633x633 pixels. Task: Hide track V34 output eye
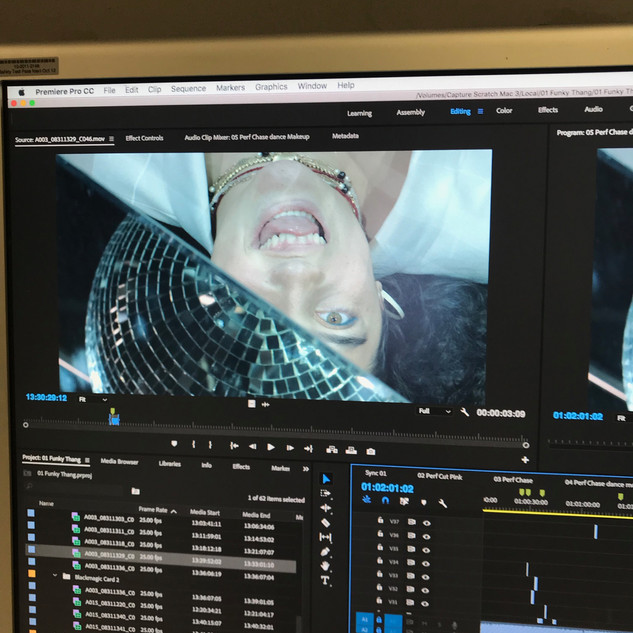pos(425,563)
